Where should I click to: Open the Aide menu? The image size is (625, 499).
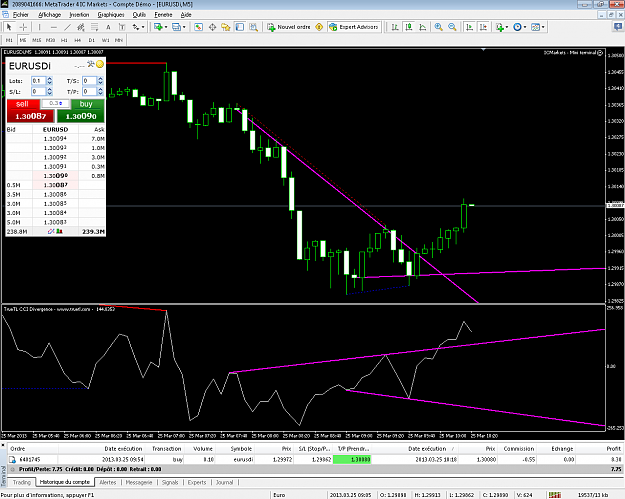click(186, 15)
